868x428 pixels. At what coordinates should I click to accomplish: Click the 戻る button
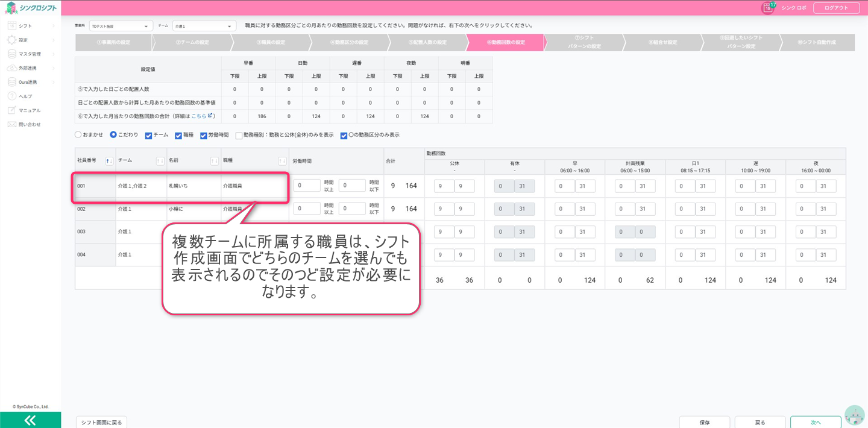click(x=760, y=422)
